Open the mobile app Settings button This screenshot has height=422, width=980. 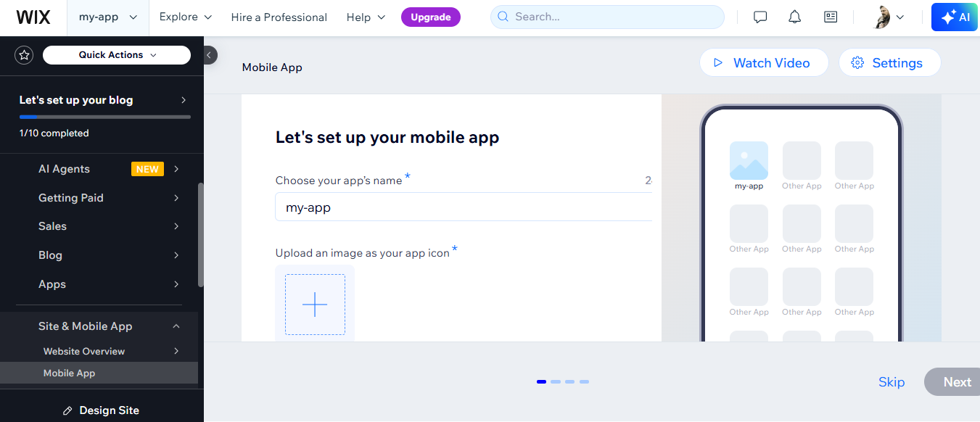pyautogui.click(x=889, y=63)
